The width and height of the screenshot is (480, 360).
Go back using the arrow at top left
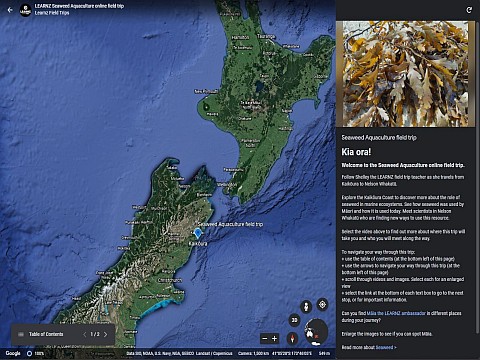(x=10, y=10)
